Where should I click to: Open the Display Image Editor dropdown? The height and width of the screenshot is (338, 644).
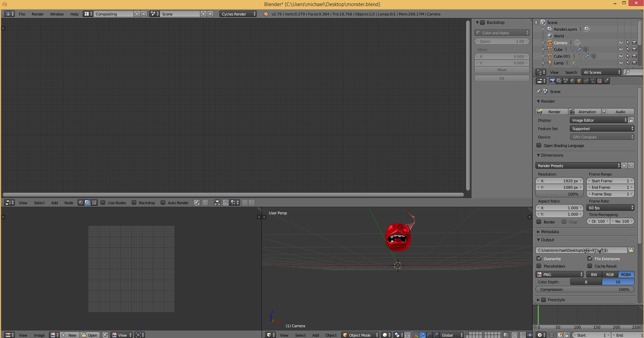pyautogui.click(x=599, y=120)
